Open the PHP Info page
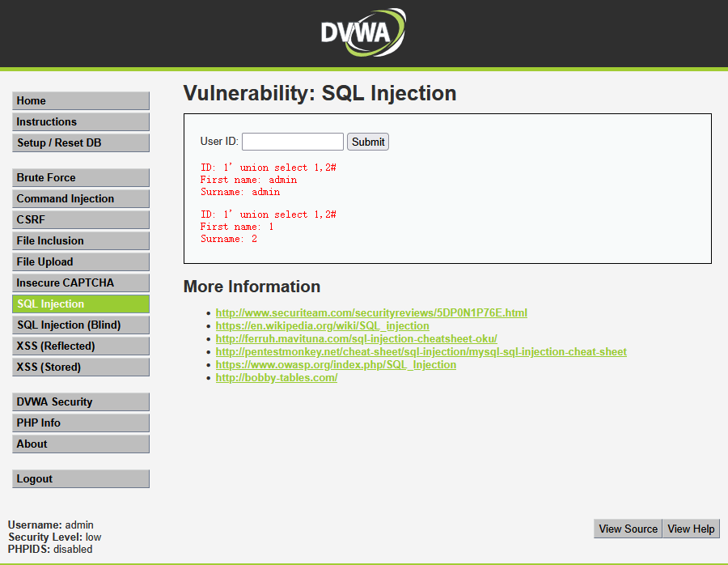 tap(81, 423)
